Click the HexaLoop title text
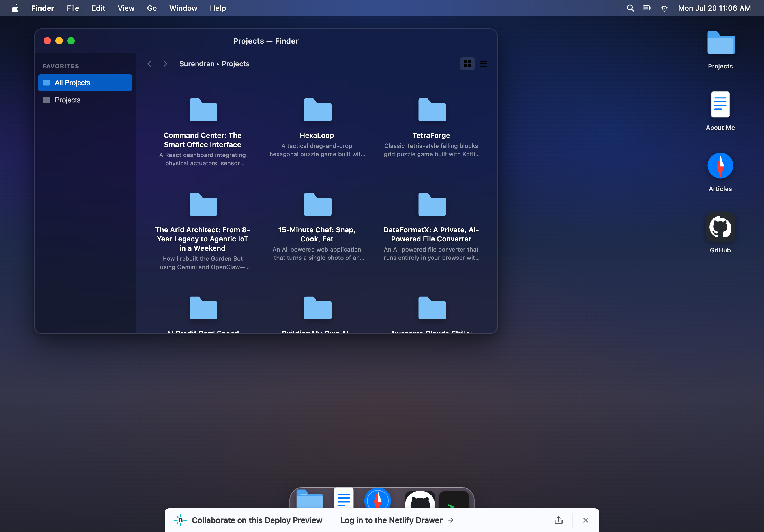This screenshot has height=532, width=764. 317,136
